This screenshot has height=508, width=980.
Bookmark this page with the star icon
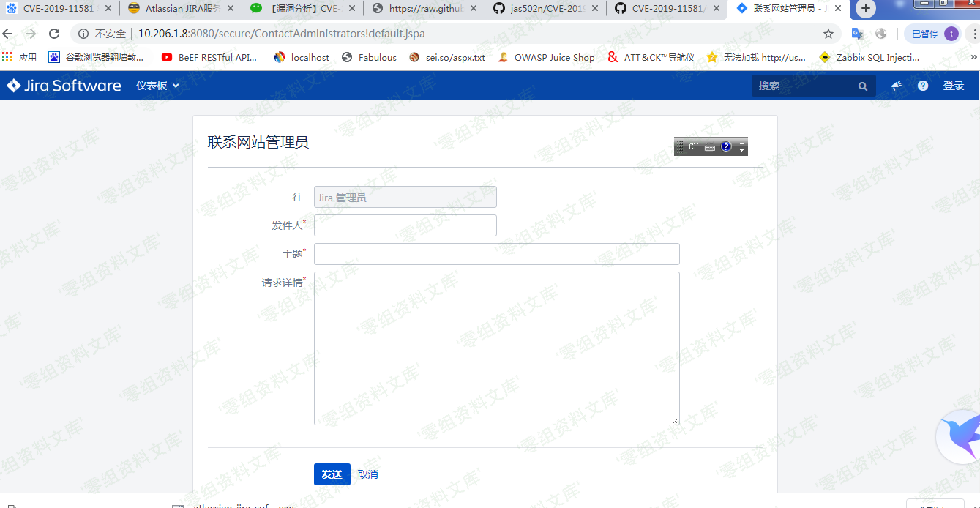828,34
